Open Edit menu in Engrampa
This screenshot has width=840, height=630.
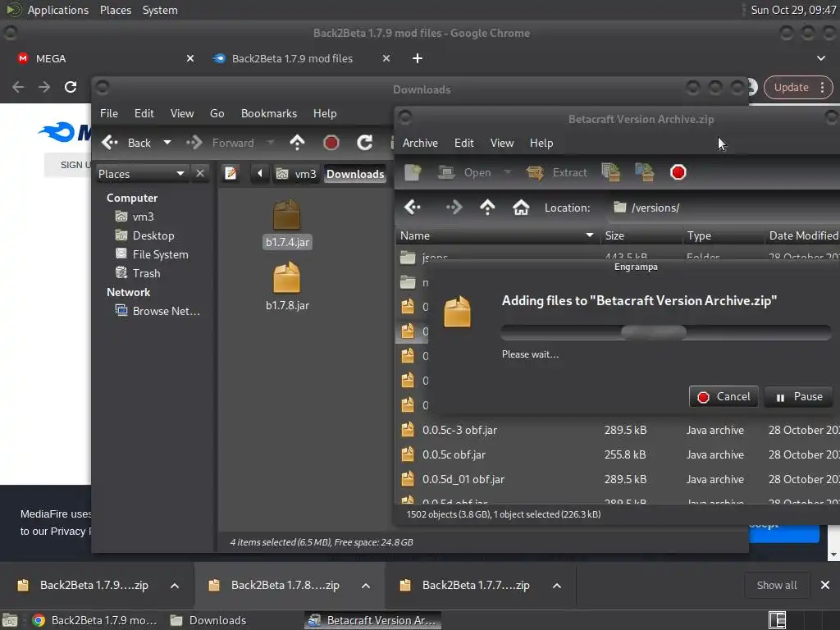tap(464, 143)
